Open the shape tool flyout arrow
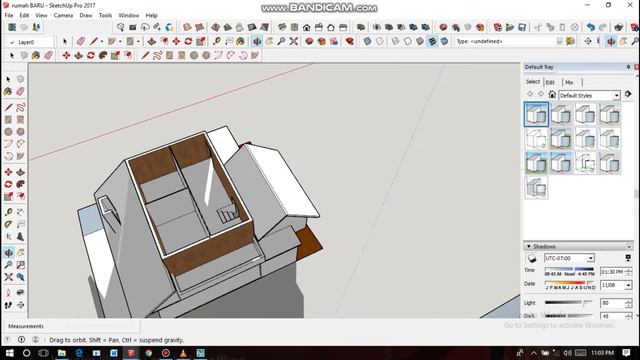 click(138, 42)
